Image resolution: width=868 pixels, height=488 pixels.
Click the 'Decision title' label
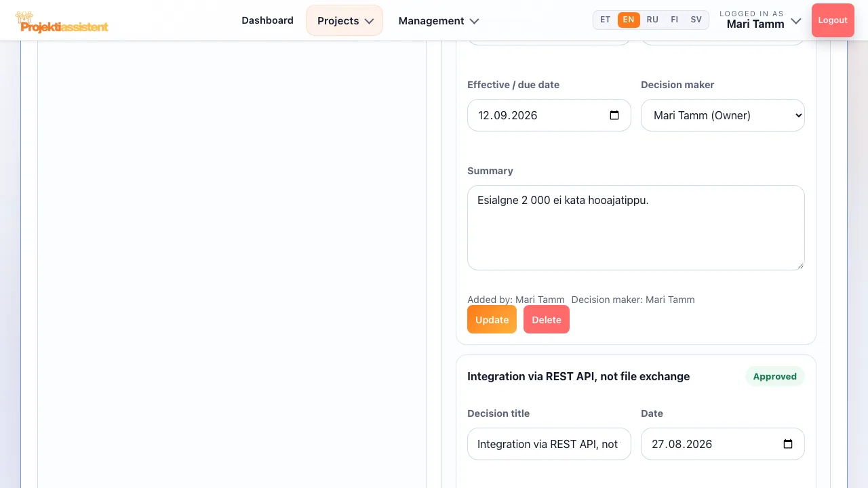(x=498, y=413)
